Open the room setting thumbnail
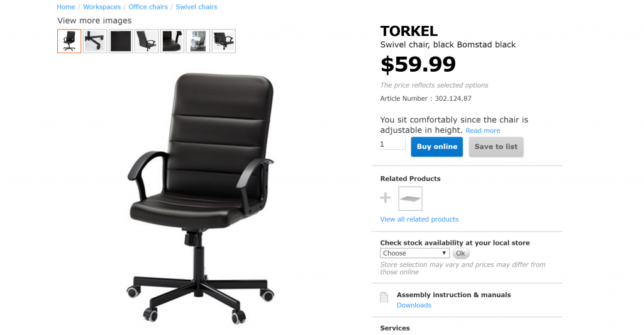 (198, 41)
